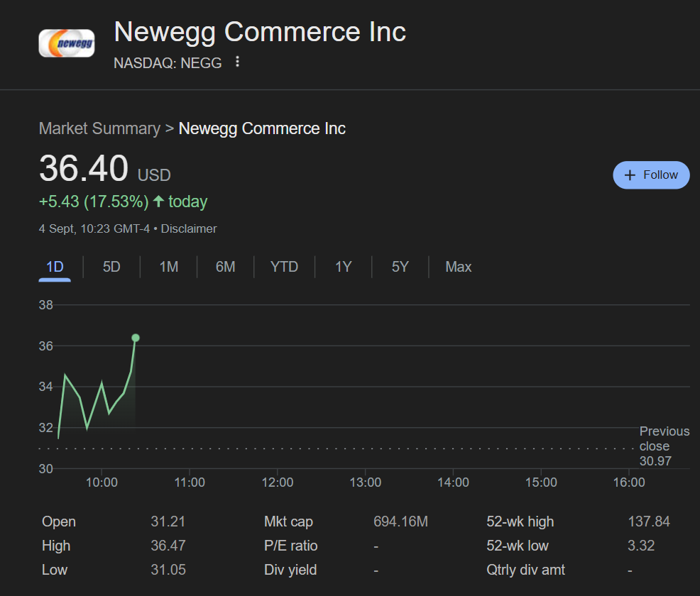This screenshot has width=700, height=596.
Task: Switch to the 5D chart range
Action: pos(111,267)
